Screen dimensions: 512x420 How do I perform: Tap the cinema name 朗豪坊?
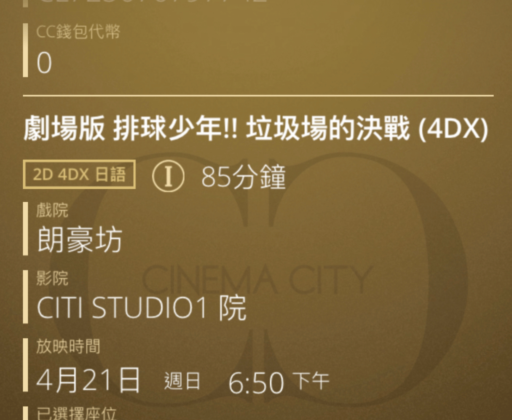click(80, 240)
